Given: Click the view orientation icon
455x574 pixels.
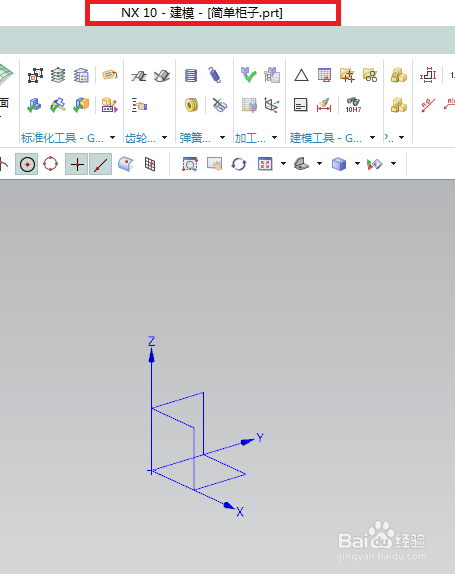Looking at the screenshot, I should tap(302, 164).
